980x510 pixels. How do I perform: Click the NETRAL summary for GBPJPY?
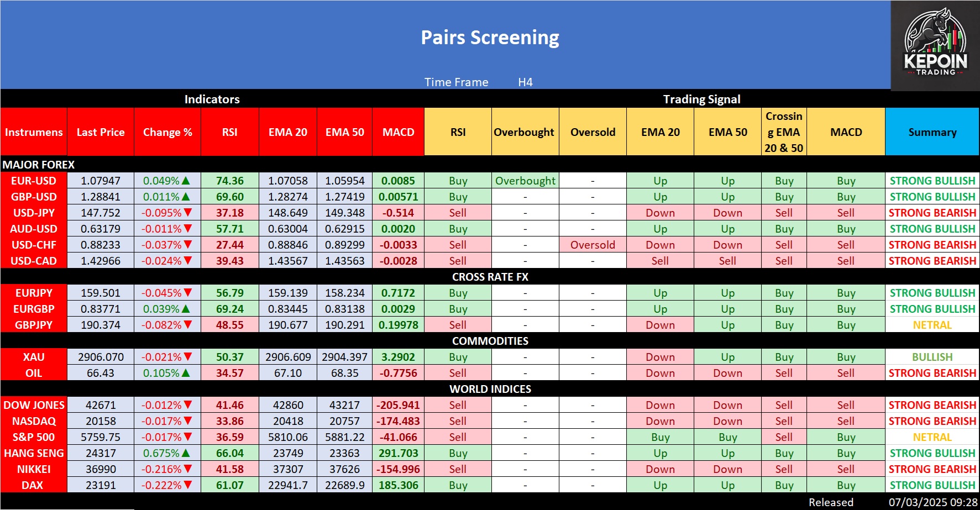(932, 325)
